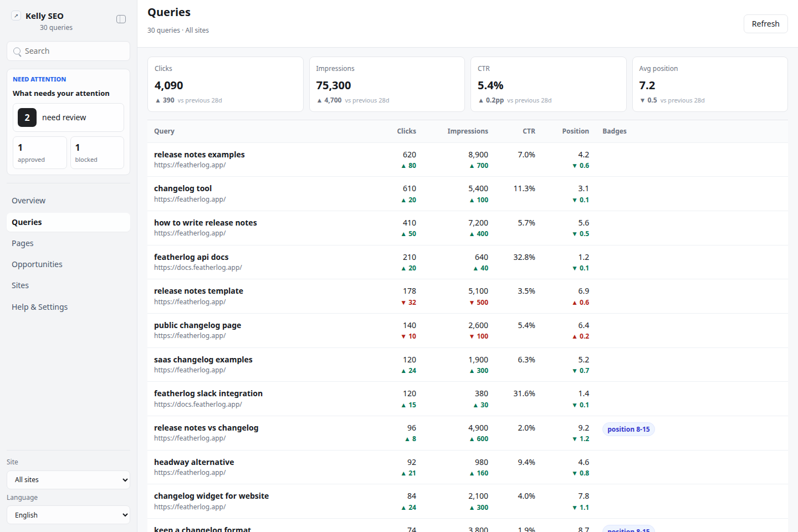Sort by the Impressions column header
The image size is (798, 532).
click(468, 131)
